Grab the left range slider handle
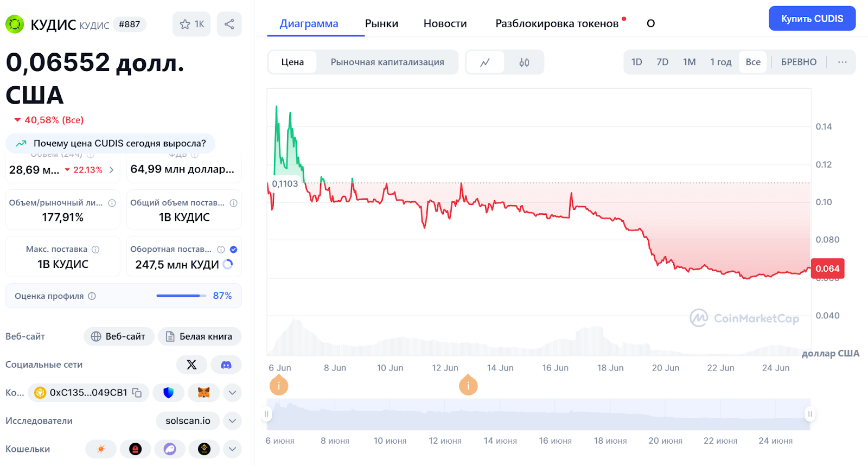Viewport: 868px width, 466px height. (x=266, y=414)
